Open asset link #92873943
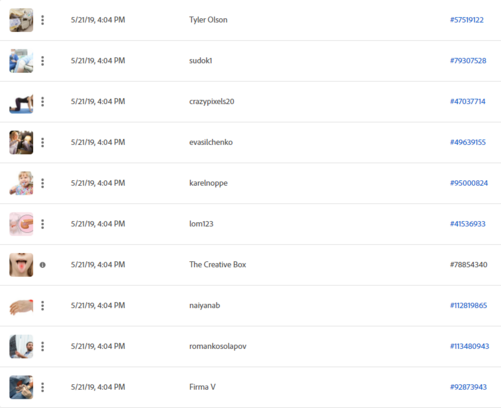 pos(468,387)
